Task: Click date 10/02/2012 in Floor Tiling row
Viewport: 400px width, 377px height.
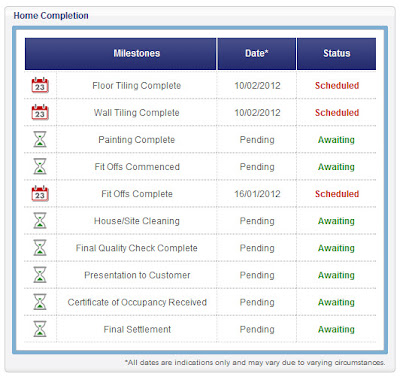Action: (x=257, y=86)
